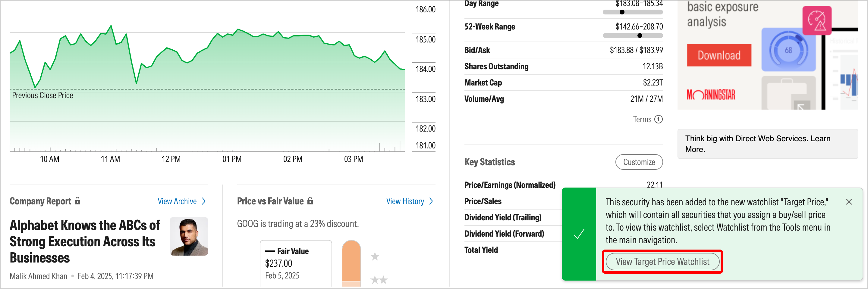Screen dimensions: 868x289
Task: Click the two-star rating icon
Action: coord(379,280)
